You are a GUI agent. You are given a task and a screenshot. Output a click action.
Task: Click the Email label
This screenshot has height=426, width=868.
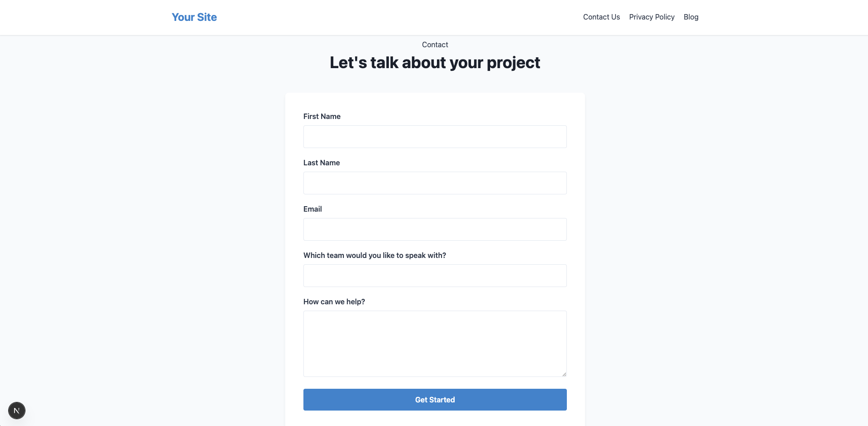[x=312, y=209]
